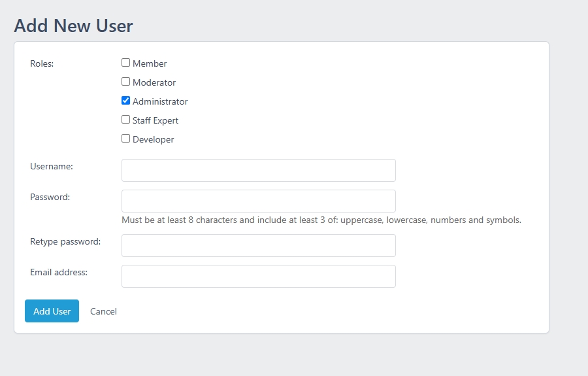This screenshot has height=376, width=588.
Task: Submit the form with Add User
Action: point(52,311)
